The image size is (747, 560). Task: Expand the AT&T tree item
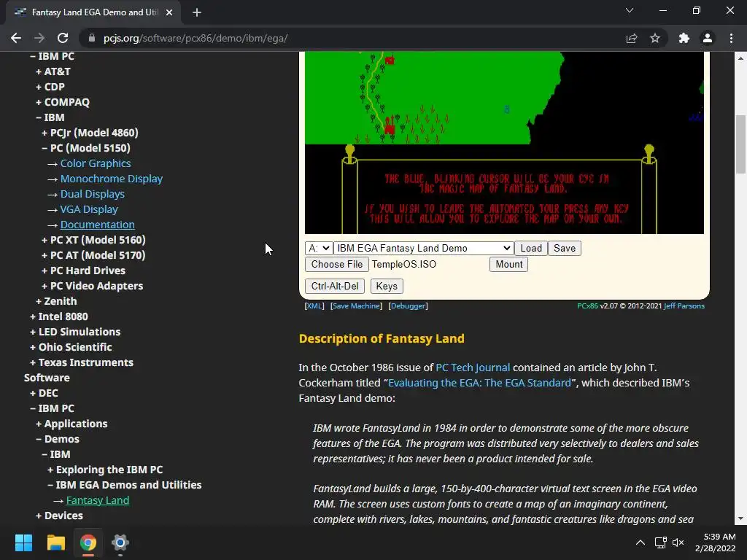pos(53,71)
